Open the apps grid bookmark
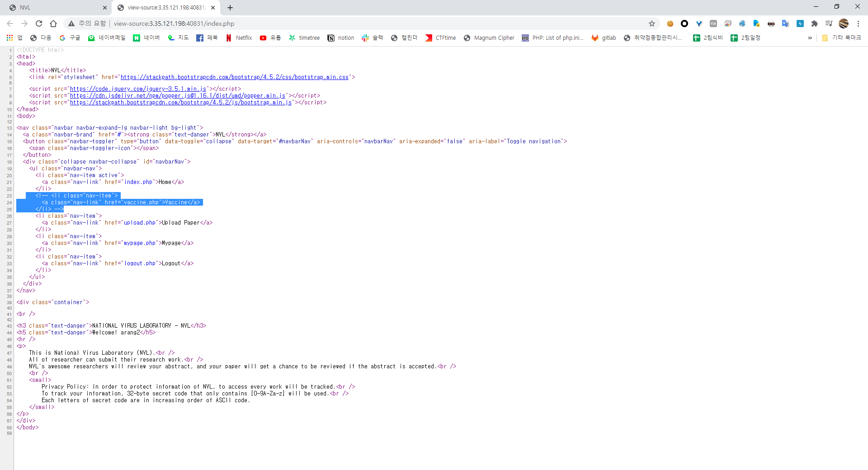The image size is (868, 470). [x=14, y=38]
